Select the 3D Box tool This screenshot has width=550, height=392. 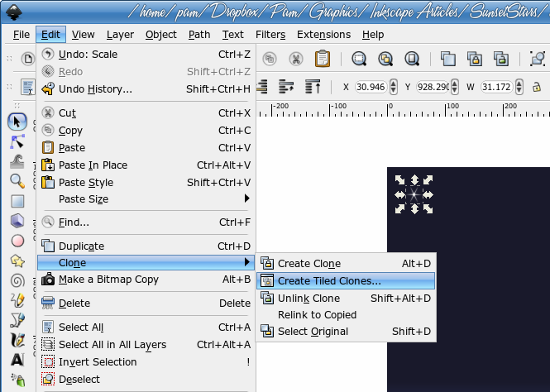tap(17, 221)
